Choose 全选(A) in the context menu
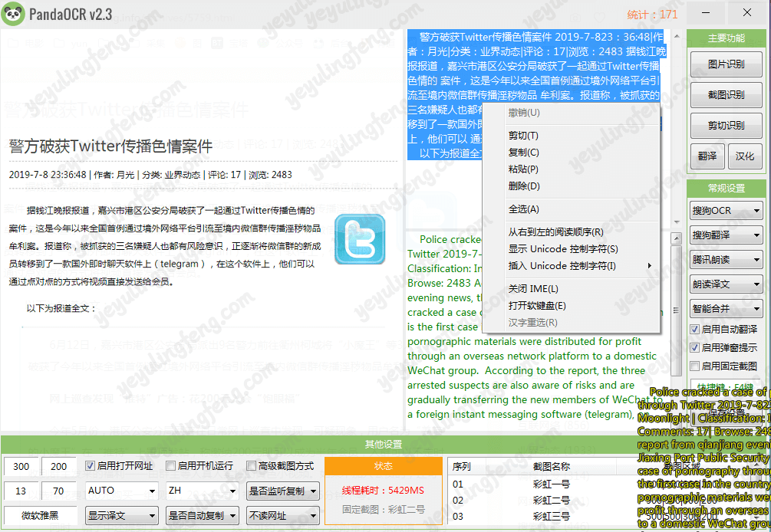Viewport: 771px width, 532px height. click(x=571, y=209)
